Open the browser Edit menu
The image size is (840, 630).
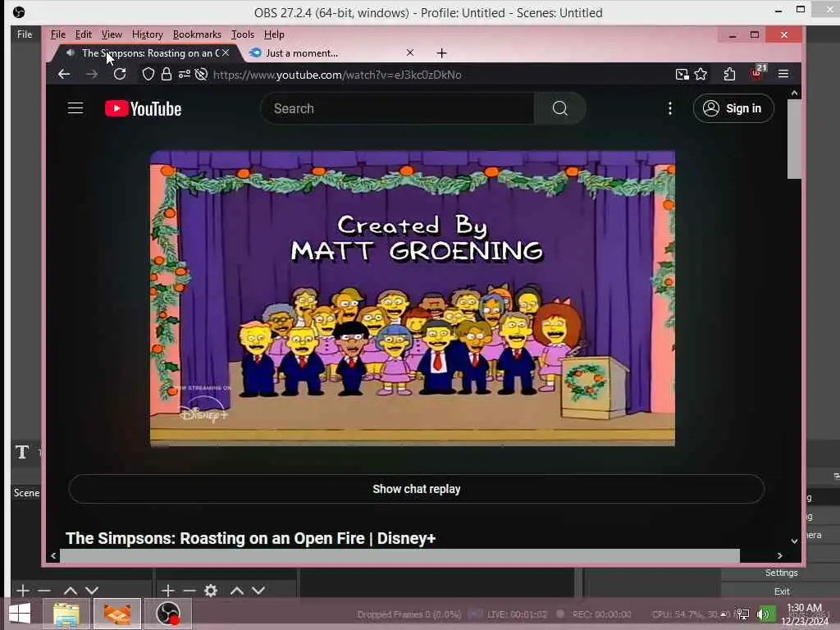pos(83,34)
